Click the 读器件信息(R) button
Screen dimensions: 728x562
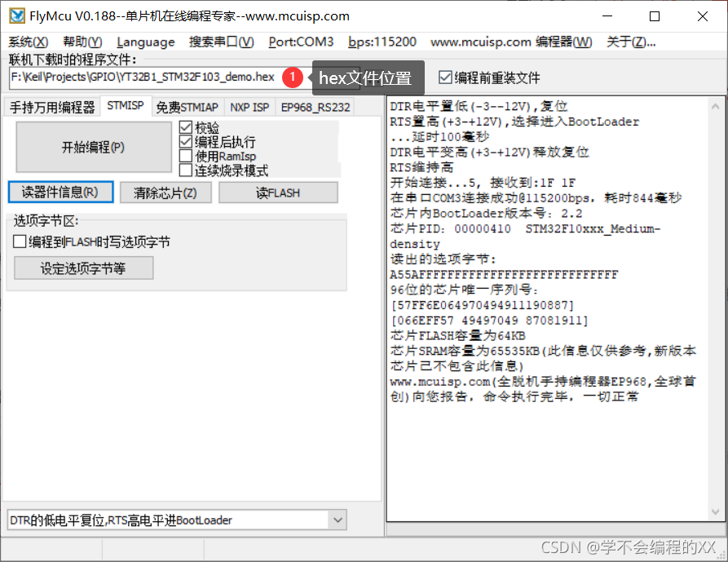pos(60,192)
